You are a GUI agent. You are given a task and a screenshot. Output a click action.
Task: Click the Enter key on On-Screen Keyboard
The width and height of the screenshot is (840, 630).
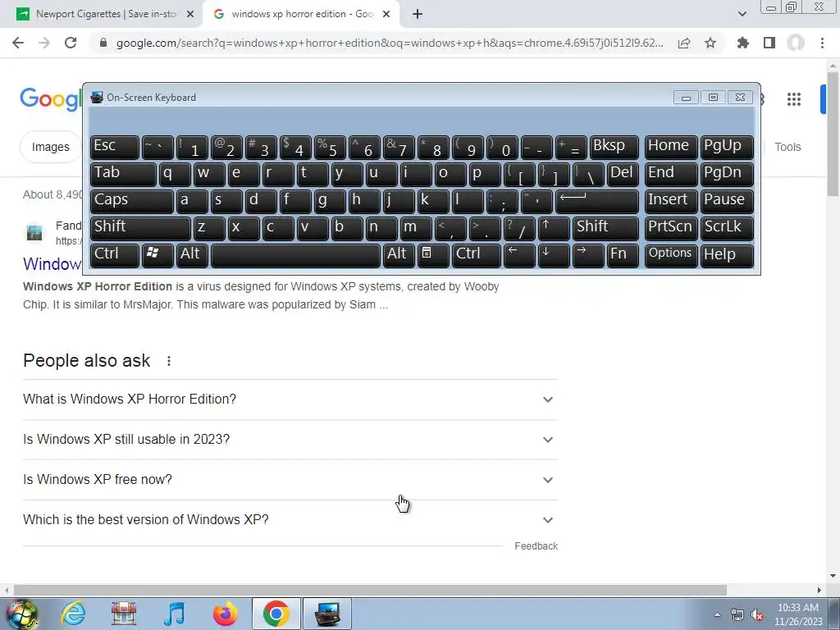[x=597, y=202]
